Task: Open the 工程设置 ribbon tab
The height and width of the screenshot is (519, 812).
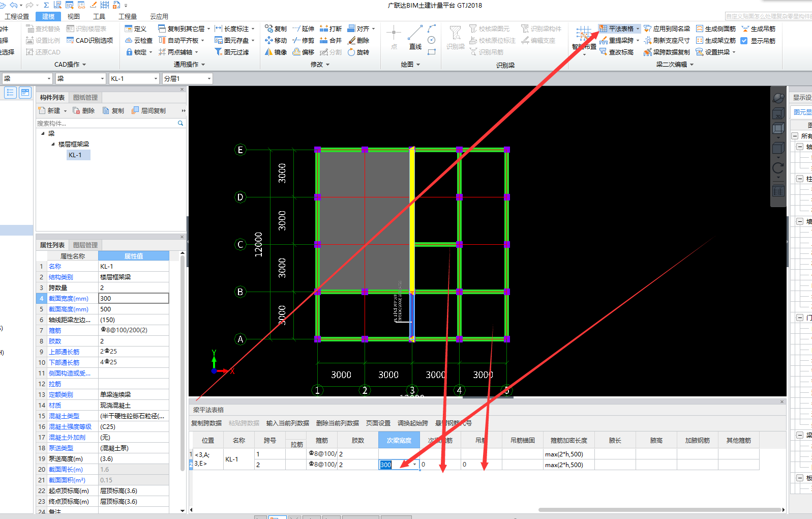Action: click(17, 16)
